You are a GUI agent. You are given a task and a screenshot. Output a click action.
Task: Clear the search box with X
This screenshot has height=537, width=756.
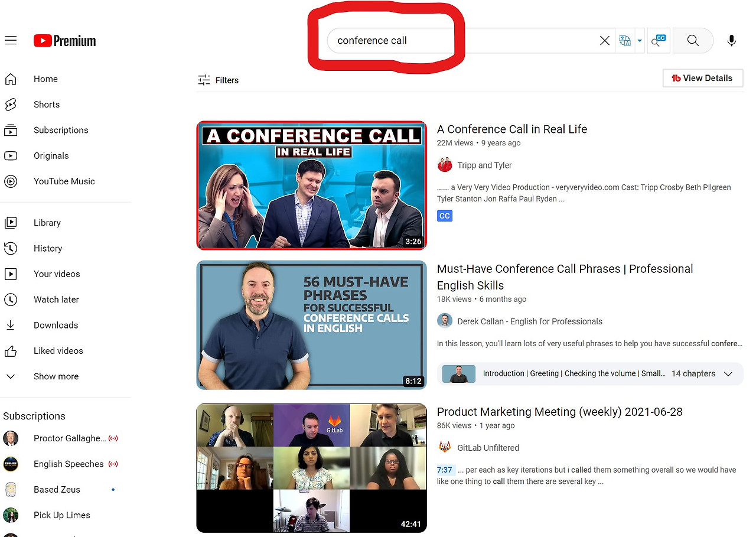[605, 41]
